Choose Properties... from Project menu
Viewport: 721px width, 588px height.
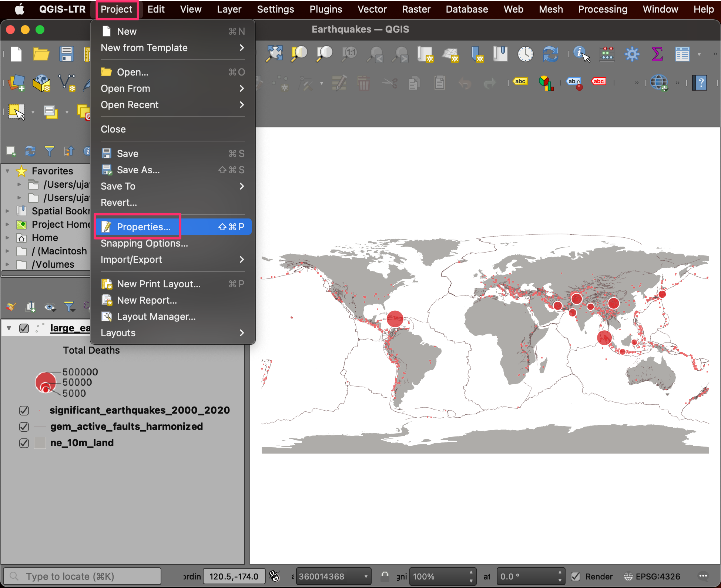coord(173,227)
